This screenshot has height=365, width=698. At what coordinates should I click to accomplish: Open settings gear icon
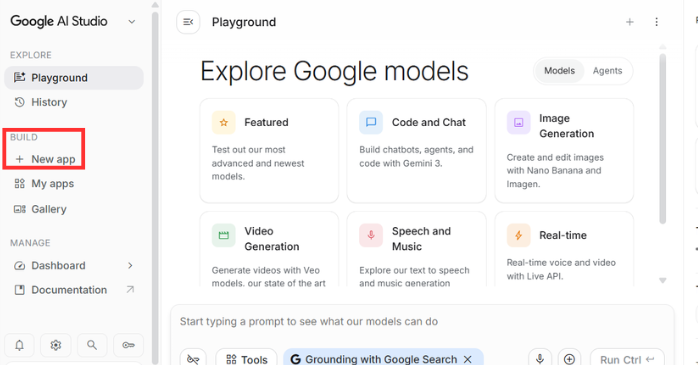56,345
